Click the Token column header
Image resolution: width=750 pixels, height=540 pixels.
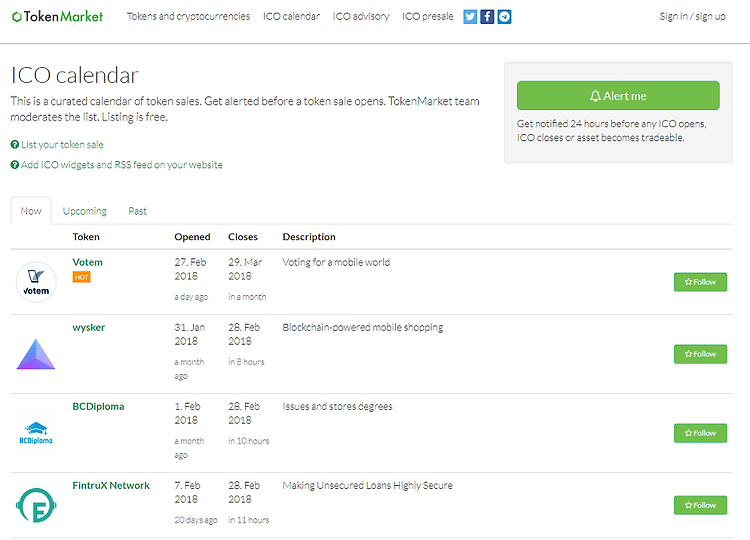pos(86,237)
